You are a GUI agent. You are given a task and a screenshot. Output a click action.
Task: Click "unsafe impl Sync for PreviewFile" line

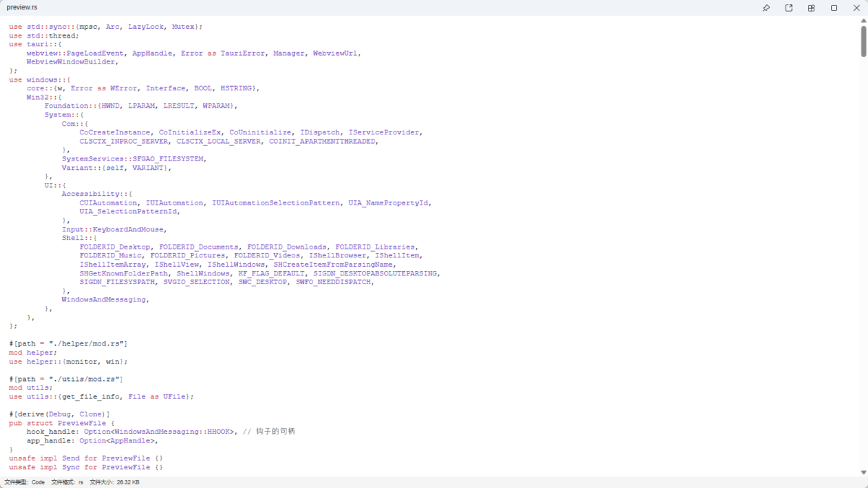86,467
